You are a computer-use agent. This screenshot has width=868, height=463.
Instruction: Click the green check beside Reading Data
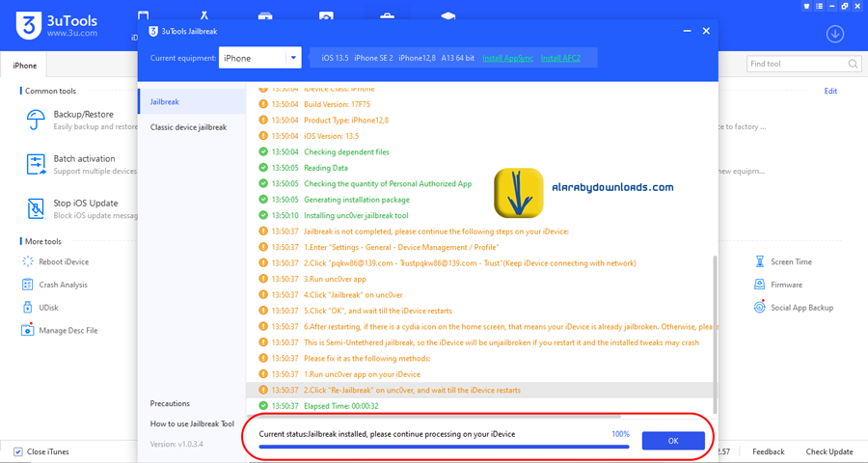point(263,168)
